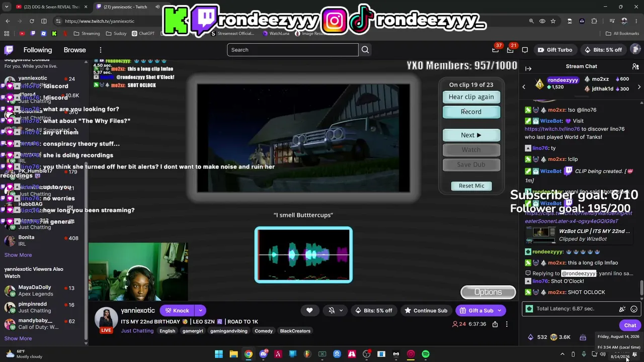The image size is (644, 362).
Task: Bookmark this page with the star icon
Action: [x=553, y=21]
